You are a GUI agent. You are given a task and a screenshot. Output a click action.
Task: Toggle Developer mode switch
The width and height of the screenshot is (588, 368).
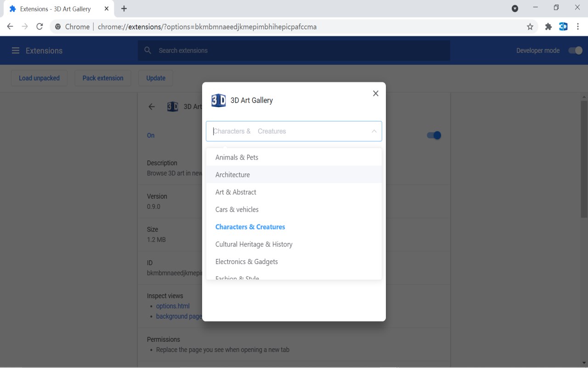[x=576, y=51]
